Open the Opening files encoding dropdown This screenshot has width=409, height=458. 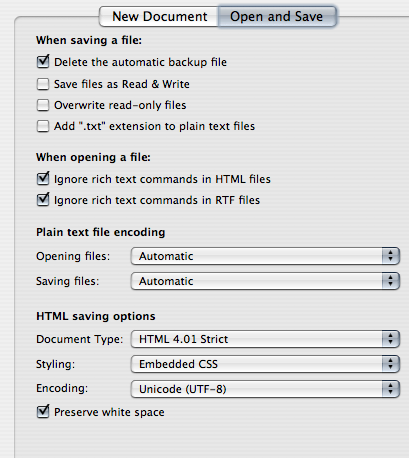(265, 256)
